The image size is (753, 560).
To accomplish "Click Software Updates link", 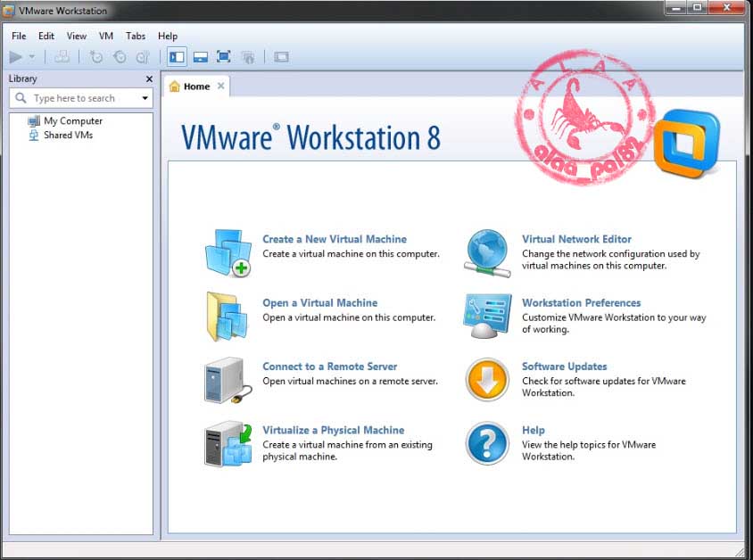I will (564, 366).
